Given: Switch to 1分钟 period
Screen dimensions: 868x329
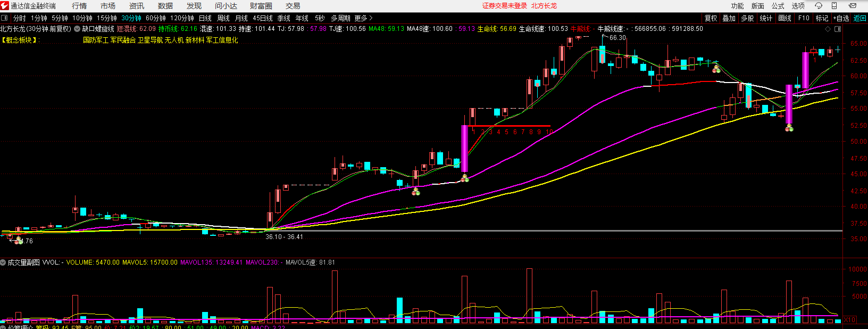Looking at the screenshot, I should point(39,18).
